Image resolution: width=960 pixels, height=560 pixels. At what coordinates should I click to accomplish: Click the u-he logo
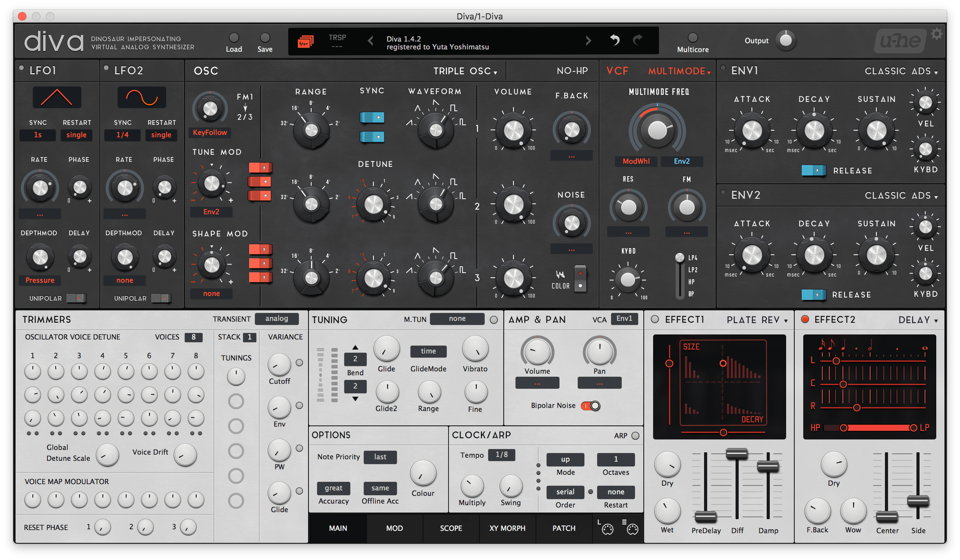coord(900,41)
